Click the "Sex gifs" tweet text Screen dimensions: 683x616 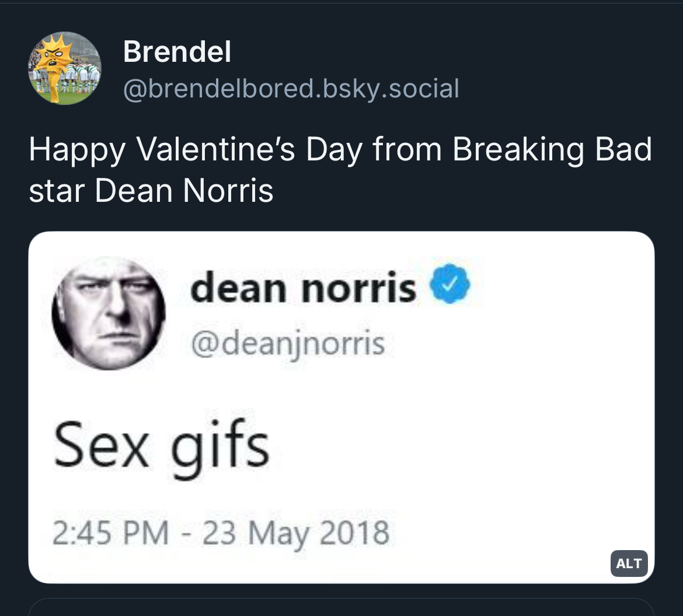click(x=162, y=448)
